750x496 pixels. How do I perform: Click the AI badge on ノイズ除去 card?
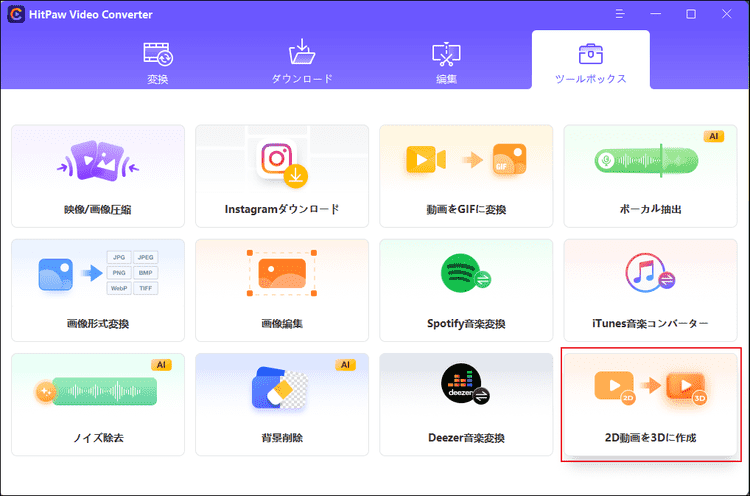coord(161,365)
